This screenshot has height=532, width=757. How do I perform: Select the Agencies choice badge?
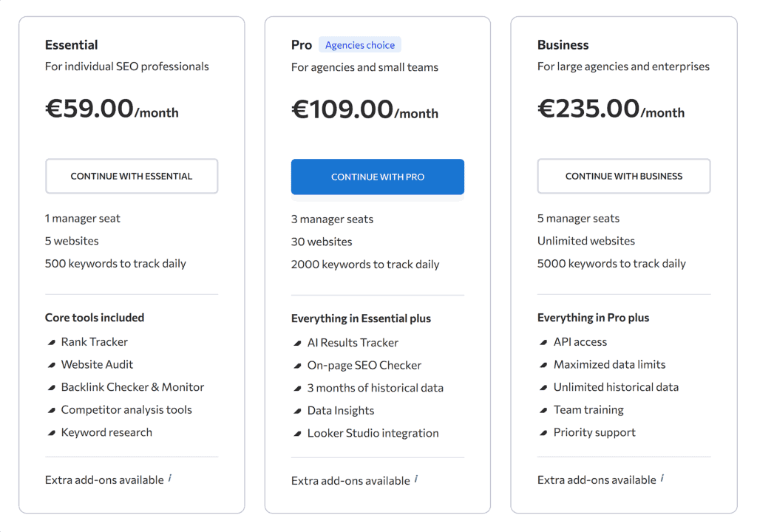(360, 44)
